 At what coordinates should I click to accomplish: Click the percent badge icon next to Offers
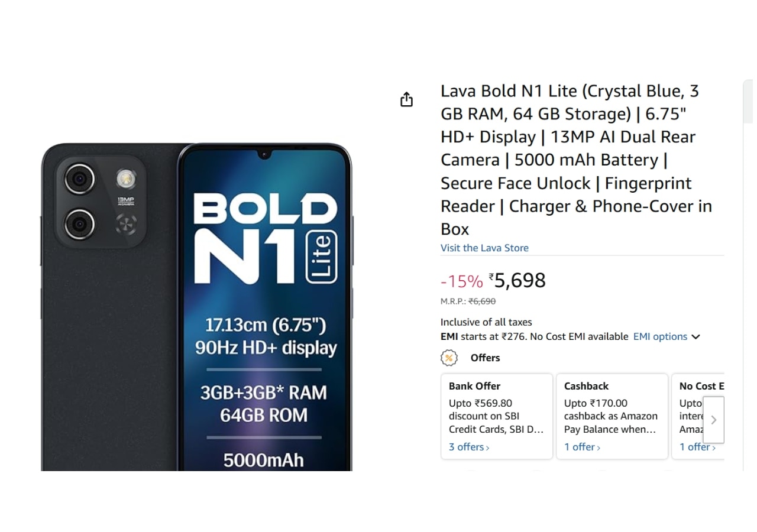tap(449, 358)
